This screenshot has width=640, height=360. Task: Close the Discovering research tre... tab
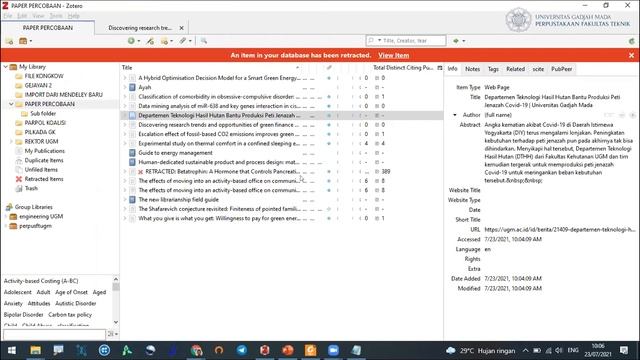point(182,28)
